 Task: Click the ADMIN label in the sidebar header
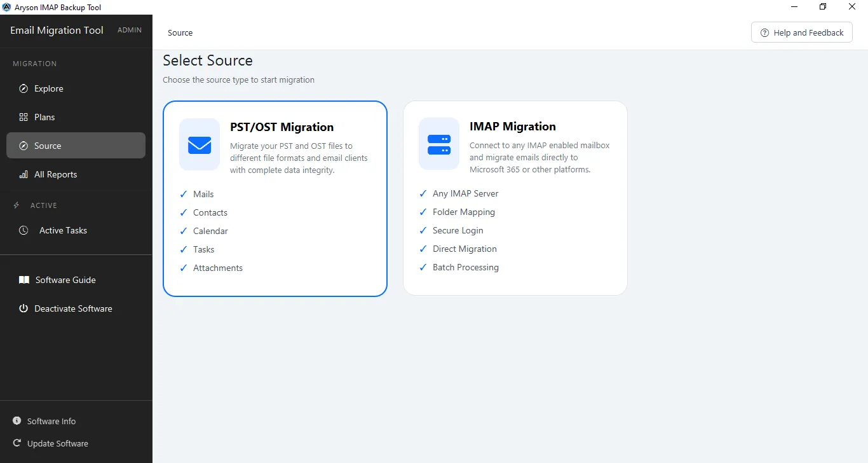130,30
